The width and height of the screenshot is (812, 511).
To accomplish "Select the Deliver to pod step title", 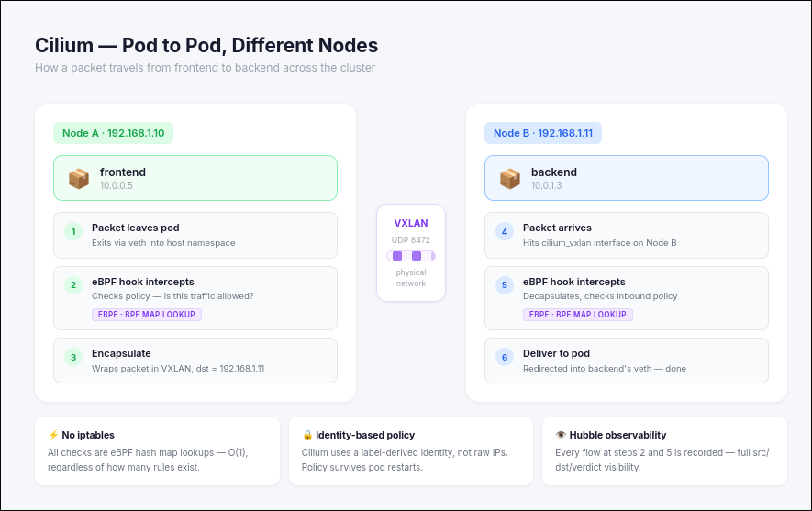I will [556, 353].
